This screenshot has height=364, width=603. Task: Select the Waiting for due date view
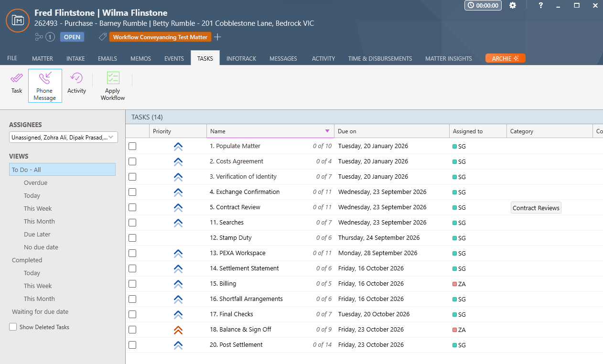[x=40, y=311]
